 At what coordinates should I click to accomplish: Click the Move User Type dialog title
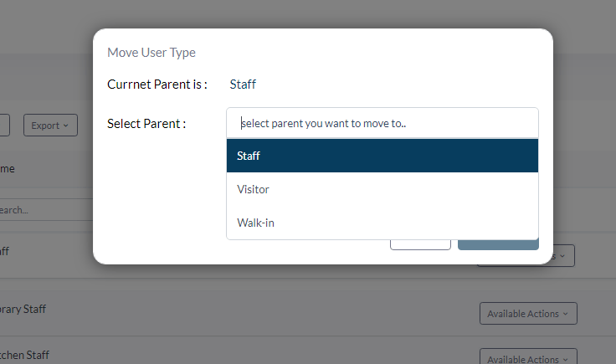pyautogui.click(x=151, y=52)
